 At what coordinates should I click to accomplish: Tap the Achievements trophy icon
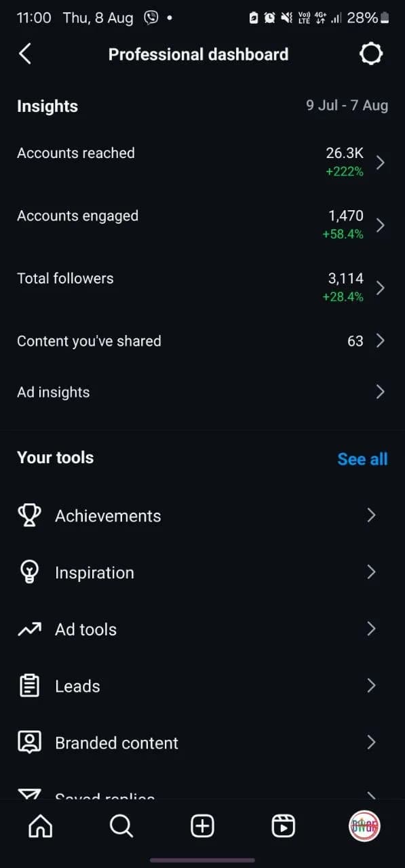pyautogui.click(x=29, y=515)
